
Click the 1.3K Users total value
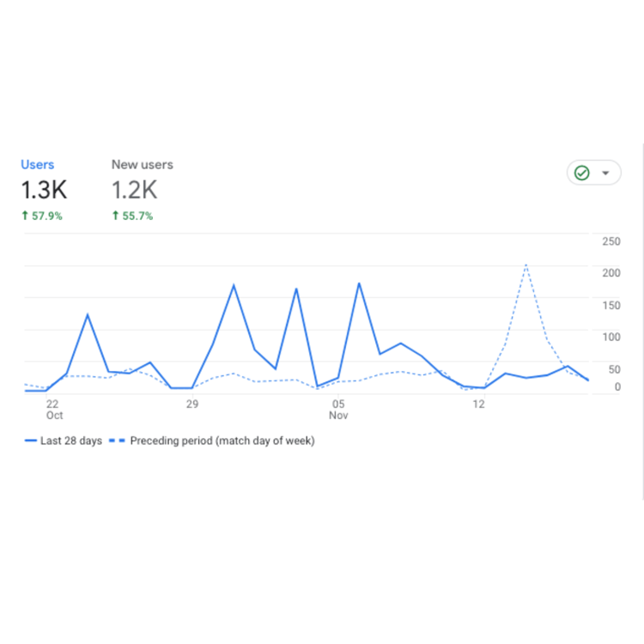pyautogui.click(x=44, y=191)
